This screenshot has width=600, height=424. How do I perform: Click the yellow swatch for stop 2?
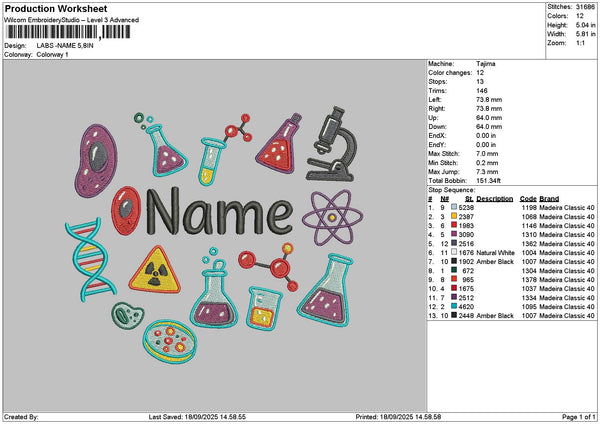coord(455,215)
